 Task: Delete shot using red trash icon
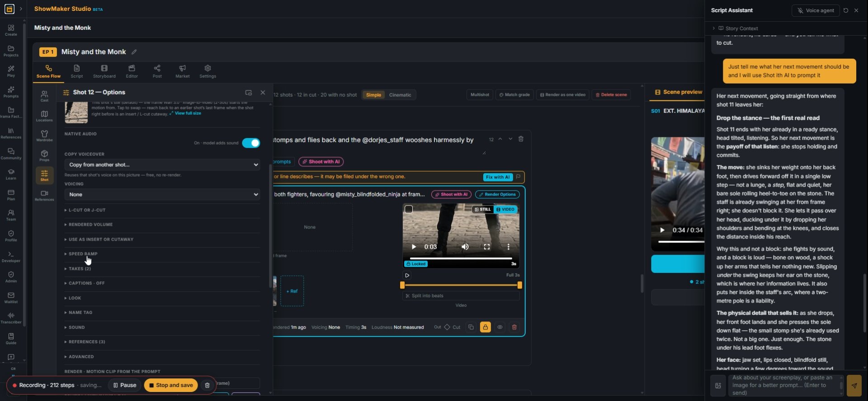click(x=514, y=327)
